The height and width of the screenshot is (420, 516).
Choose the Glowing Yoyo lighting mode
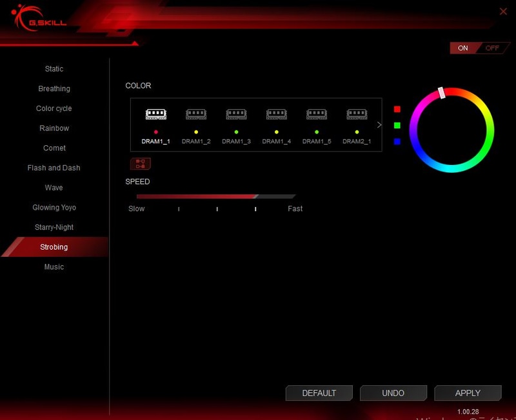(54, 207)
